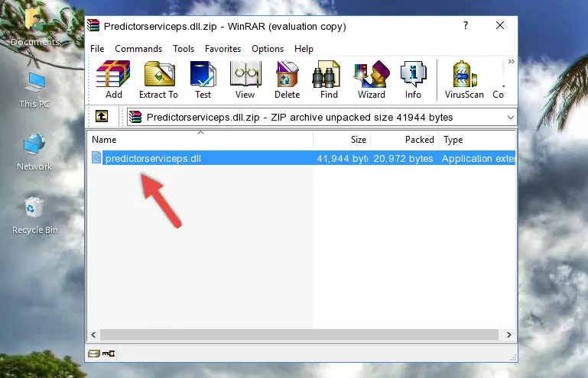
Task: Click the Application extension type cell
Action: pyautogui.click(x=478, y=159)
